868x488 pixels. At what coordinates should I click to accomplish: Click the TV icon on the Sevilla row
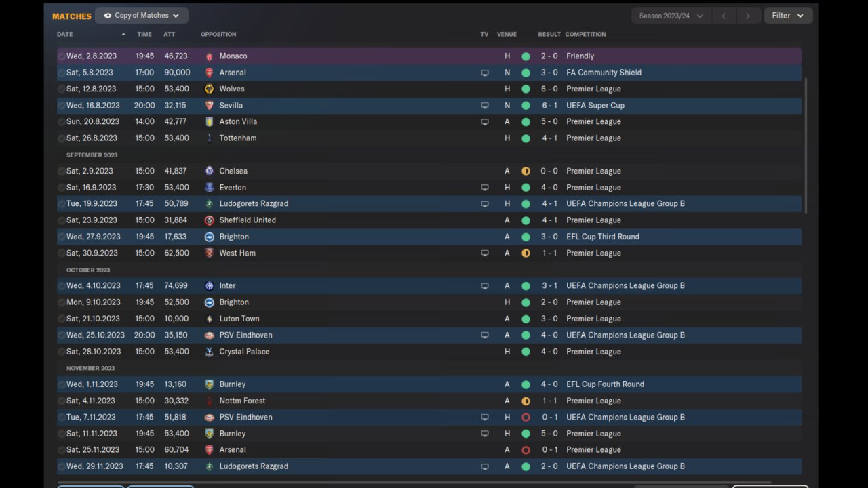coord(484,106)
